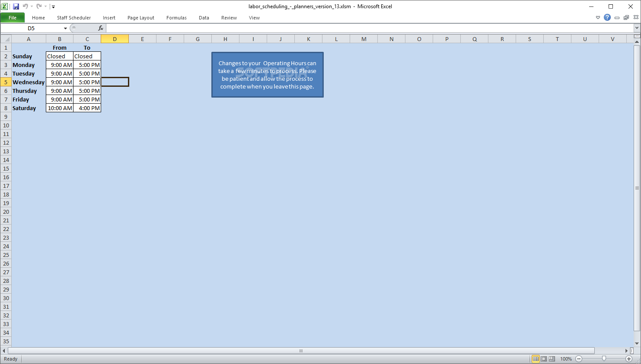Open the Data ribbon tab
The height and width of the screenshot is (364, 641).
(204, 18)
